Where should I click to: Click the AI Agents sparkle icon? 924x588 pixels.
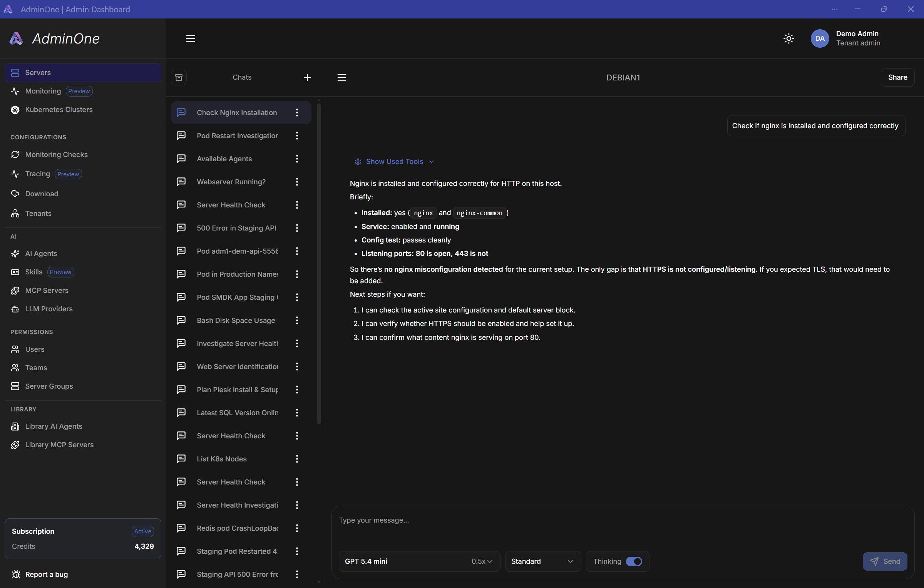[x=15, y=254]
